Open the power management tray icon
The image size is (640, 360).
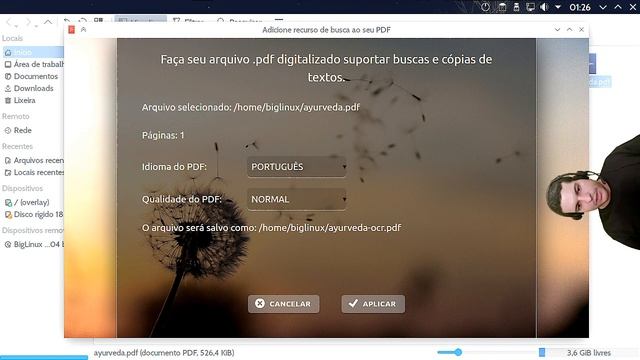[485, 7]
